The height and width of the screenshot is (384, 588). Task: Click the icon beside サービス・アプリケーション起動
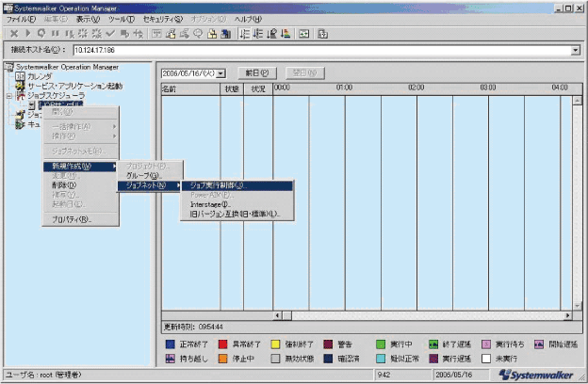coord(20,87)
